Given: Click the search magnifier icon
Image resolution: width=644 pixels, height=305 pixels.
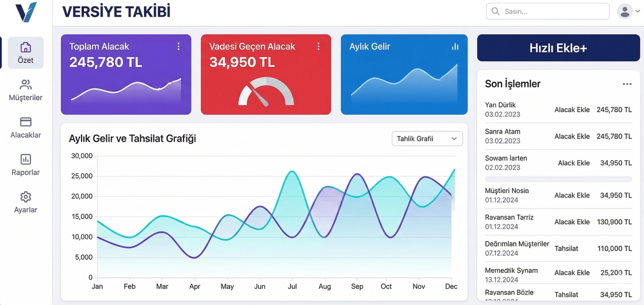Looking at the screenshot, I should (495, 11).
